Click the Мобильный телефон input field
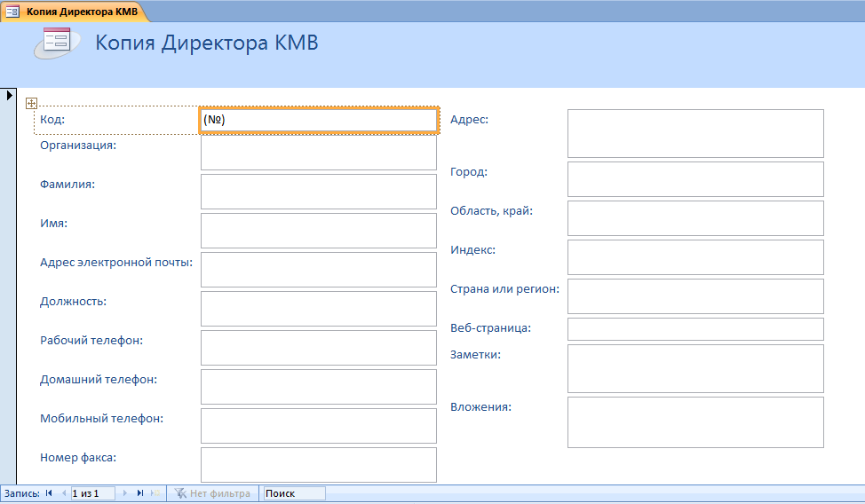 (319, 426)
